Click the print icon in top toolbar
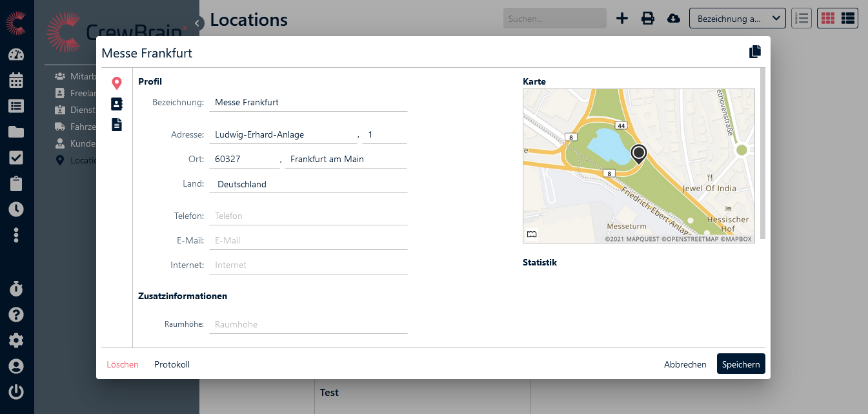 [x=647, y=18]
